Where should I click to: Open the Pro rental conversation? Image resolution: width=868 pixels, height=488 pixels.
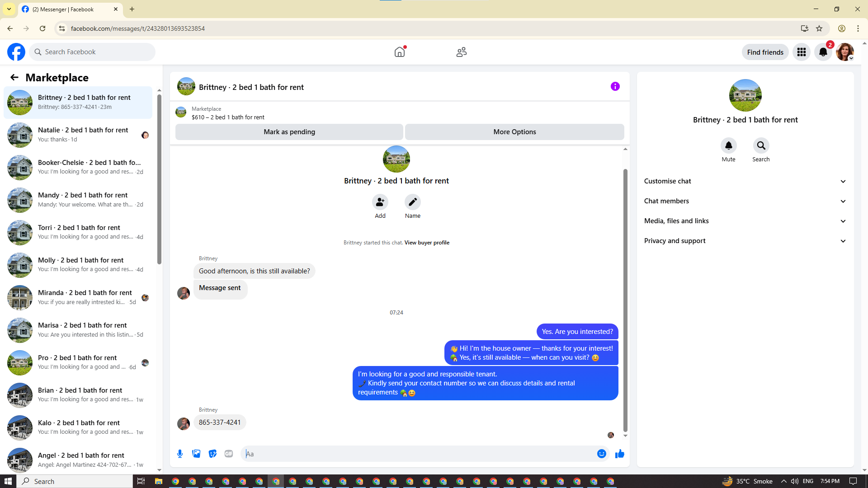point(78,363)
